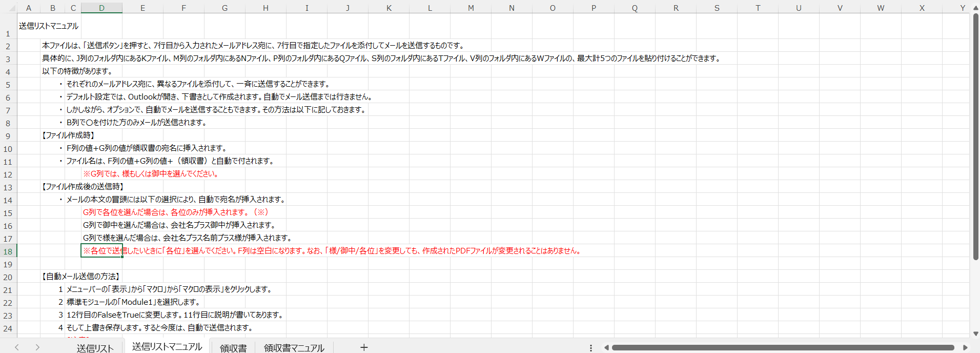Open the 領収書マニュアル sheet tab
Viewport: 980px width, 353px height.
(x=294, y=348)
